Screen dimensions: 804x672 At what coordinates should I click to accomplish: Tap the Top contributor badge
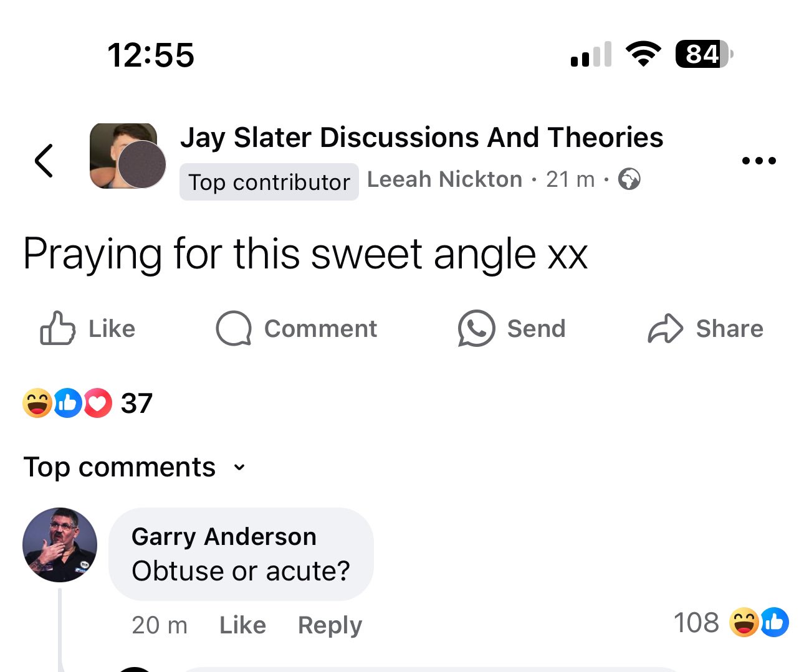[x=269, y=182]
